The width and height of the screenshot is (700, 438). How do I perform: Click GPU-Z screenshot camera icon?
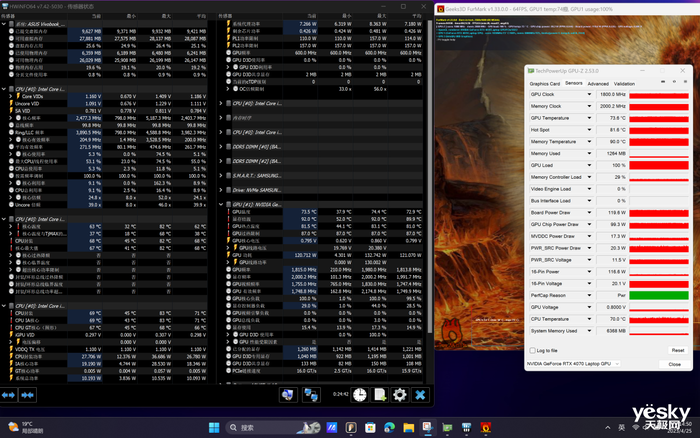point(663,82)
